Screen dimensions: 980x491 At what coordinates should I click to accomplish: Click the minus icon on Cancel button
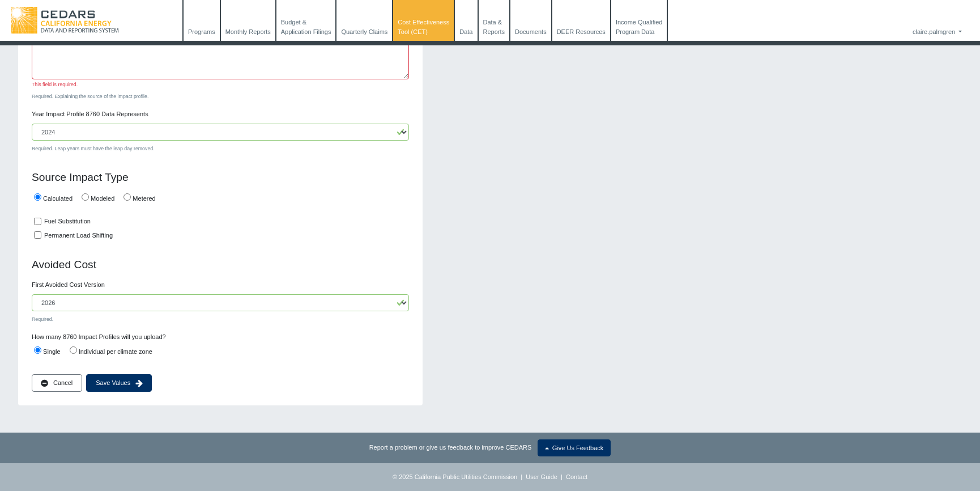click(44, 383)
